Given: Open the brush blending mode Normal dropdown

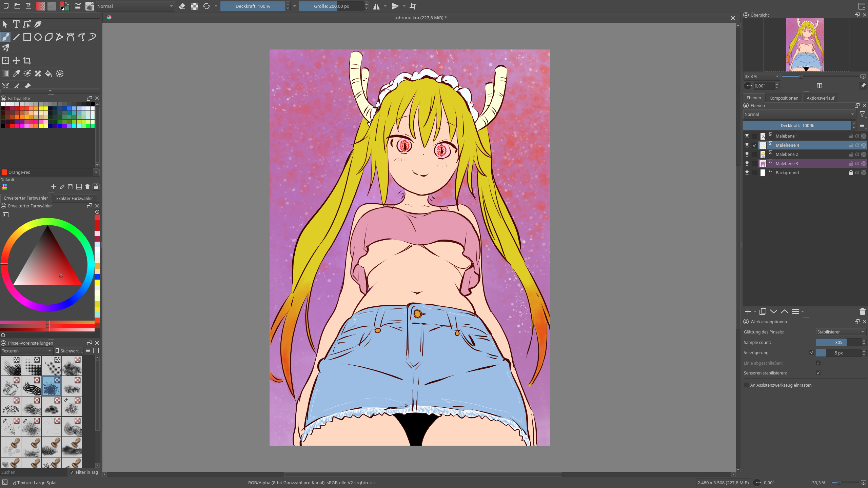Looking at the screenshot, I should (x=135, y=6).
